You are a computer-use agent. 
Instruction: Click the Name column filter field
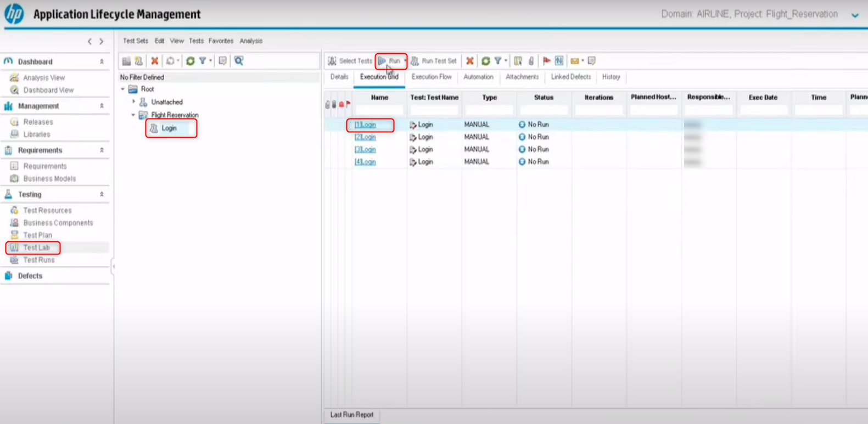click(x=379, y=110)
